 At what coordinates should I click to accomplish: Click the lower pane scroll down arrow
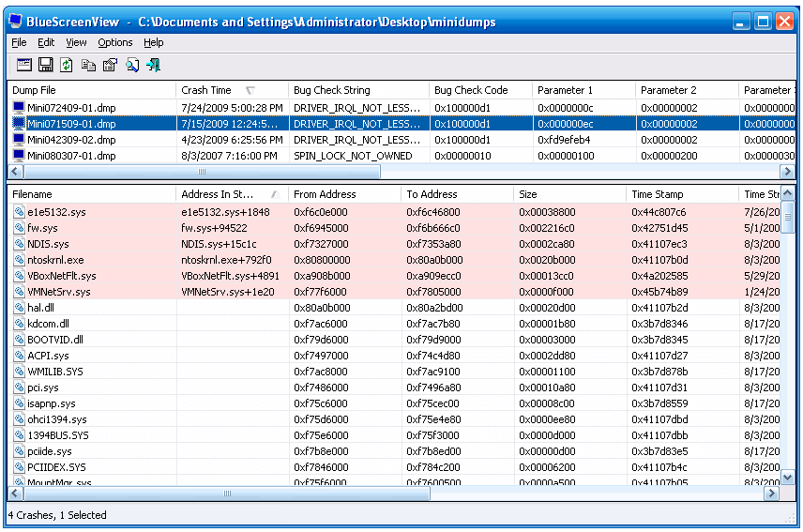point(788,478)
